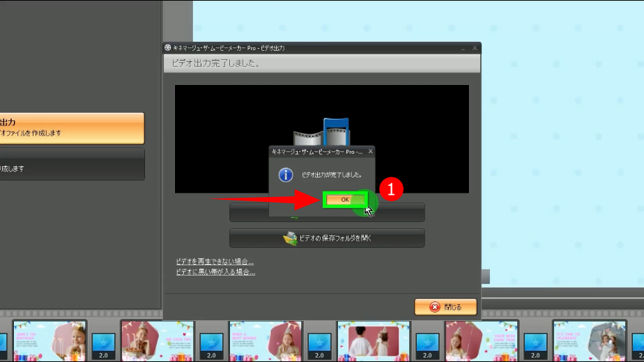The height and width of the screenshot is (362, 644).
Task: Click the app icon in ビデオ出力 title bar
Action: [x=168, y=48]
